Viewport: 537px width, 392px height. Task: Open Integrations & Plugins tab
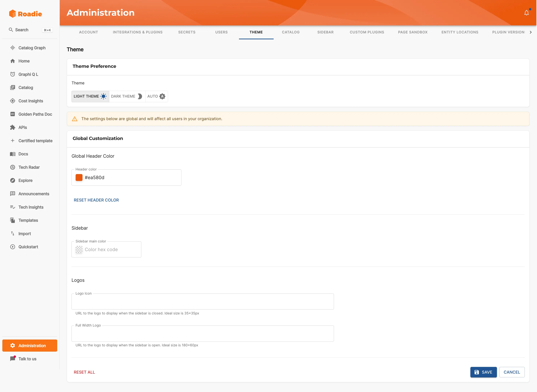138,32
